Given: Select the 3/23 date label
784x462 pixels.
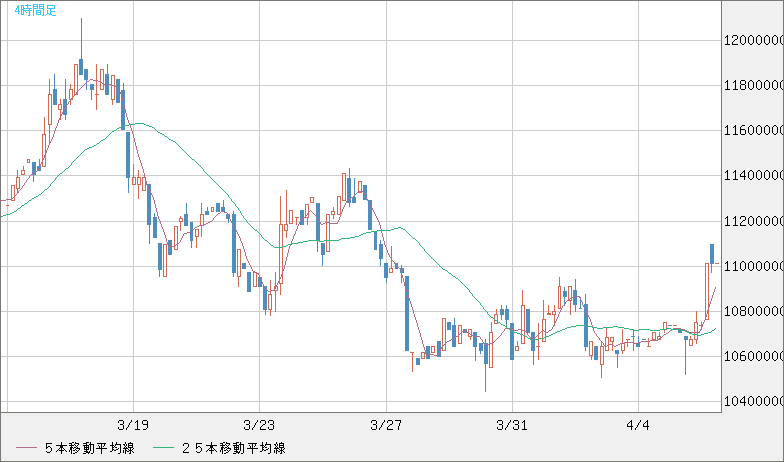Looking at the screenshot, I should [259, 426].
